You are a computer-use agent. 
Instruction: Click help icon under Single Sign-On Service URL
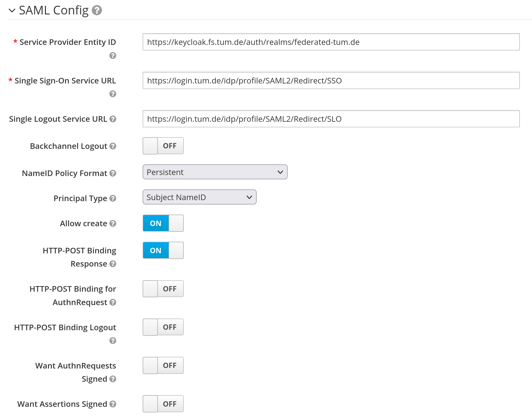point(113,94)
